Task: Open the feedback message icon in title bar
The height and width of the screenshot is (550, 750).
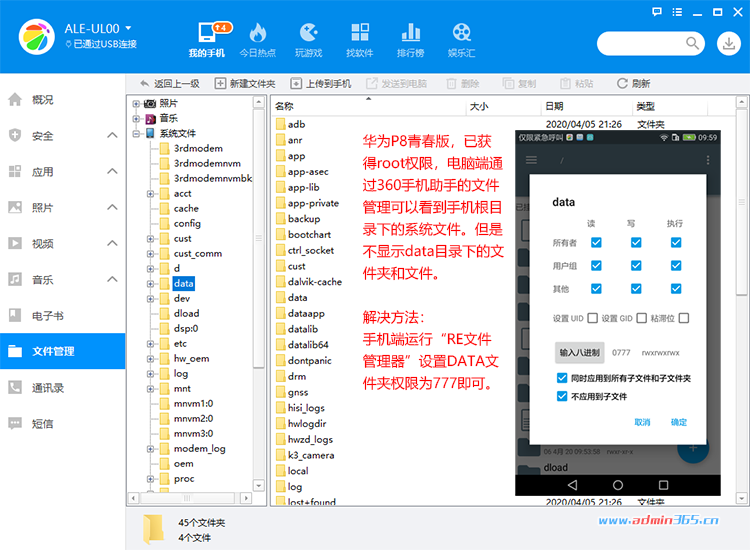Action: (x=657, y=12)
